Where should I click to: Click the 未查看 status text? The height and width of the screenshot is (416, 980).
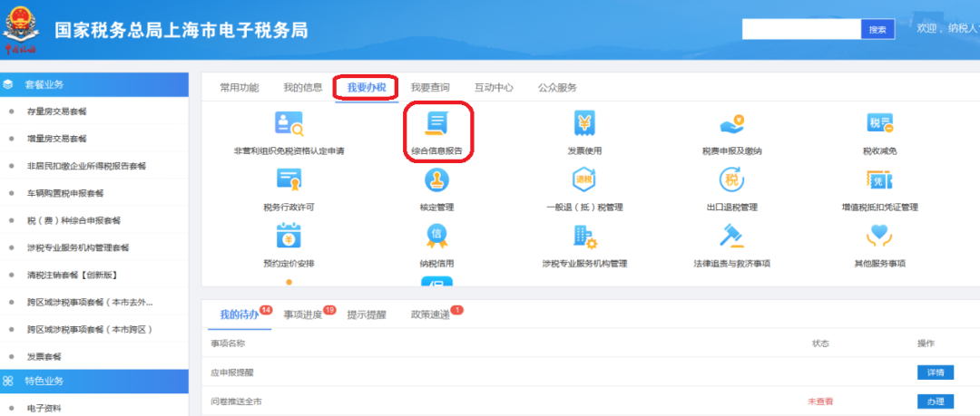coord(820,401)
